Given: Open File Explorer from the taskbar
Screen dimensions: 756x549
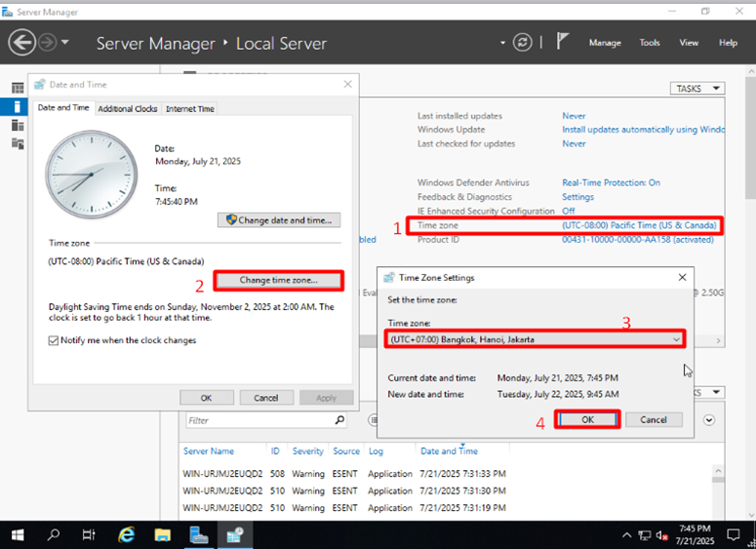Looking at the screenshot, I should pyautogui.click(x=163, y=534).
